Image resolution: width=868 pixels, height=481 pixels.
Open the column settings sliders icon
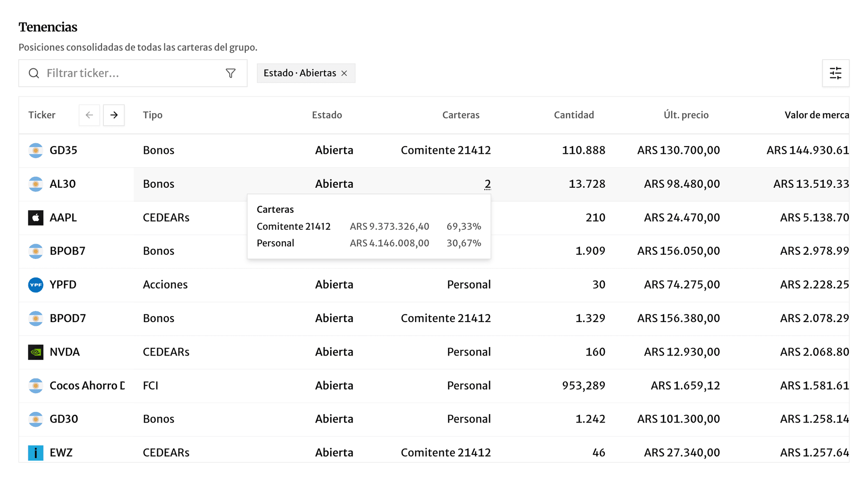point(835,73)
